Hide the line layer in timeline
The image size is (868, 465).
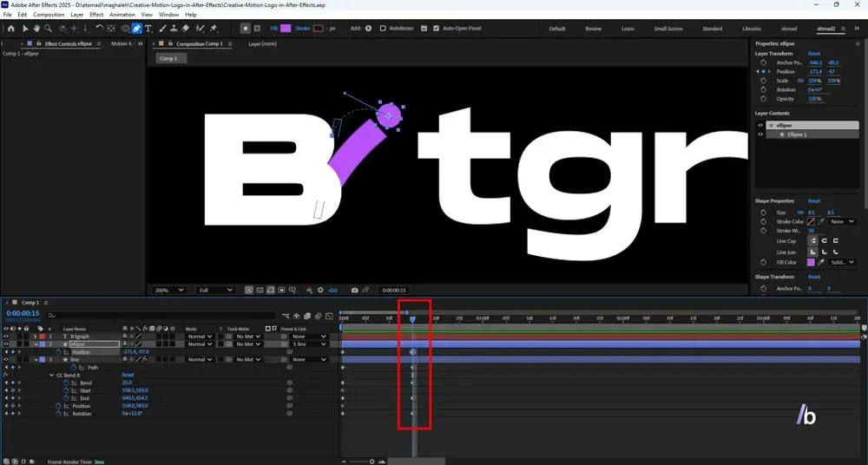tap(7, 360)
